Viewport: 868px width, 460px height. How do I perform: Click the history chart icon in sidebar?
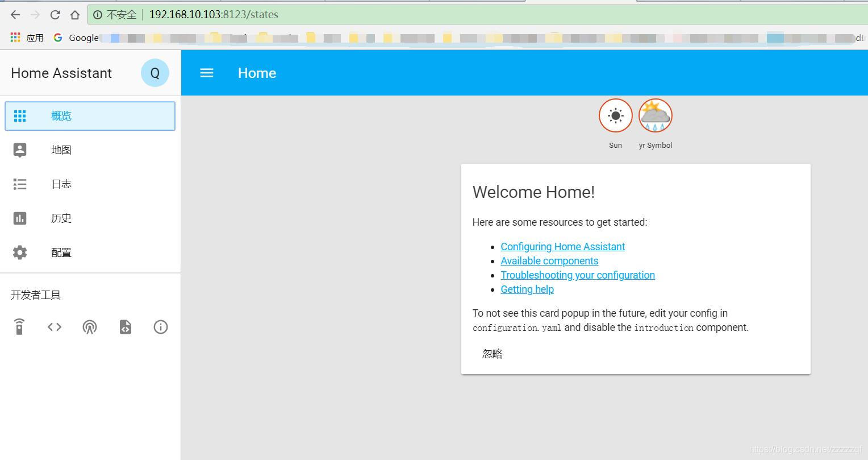pos(20,218)
